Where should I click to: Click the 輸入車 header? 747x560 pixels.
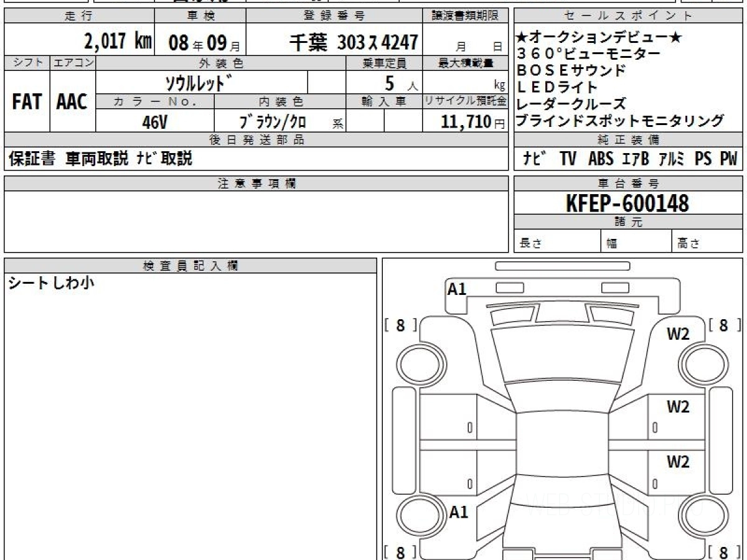pos(384,101)
